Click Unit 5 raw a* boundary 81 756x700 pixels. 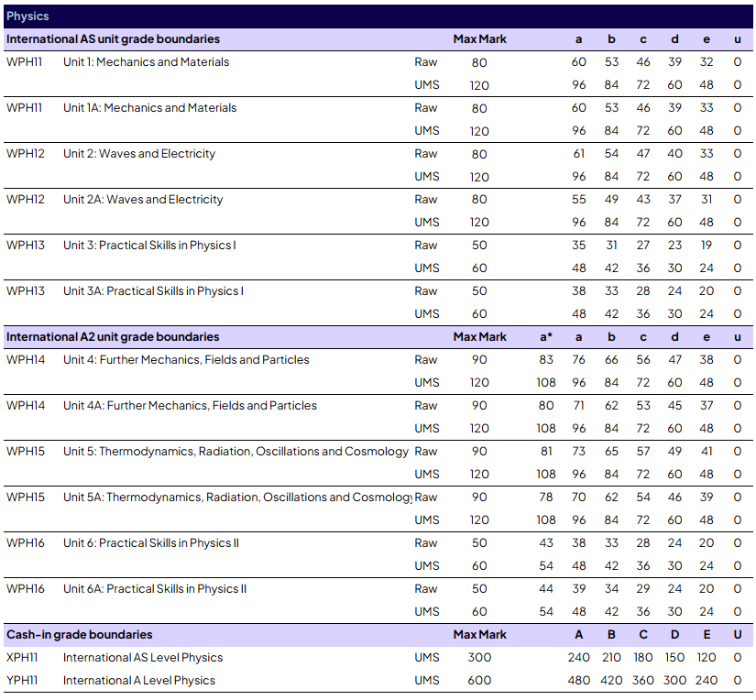click(x=546, y=451)
